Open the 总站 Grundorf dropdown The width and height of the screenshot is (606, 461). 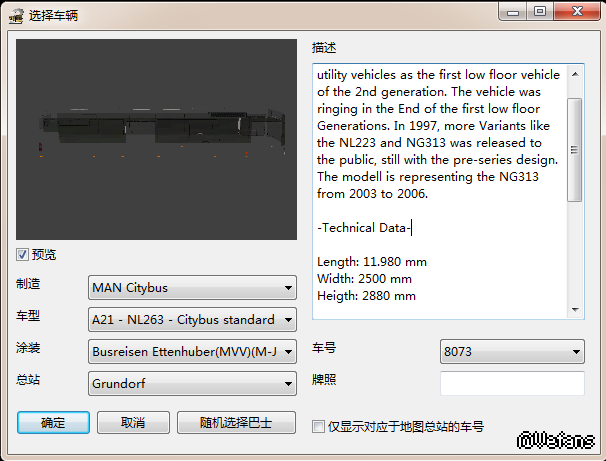tap(192, 384)
